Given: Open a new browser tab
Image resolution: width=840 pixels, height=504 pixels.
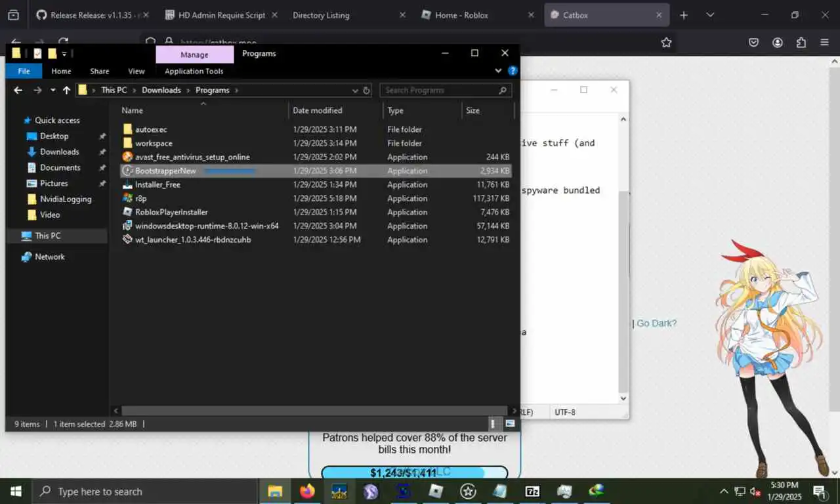Looking at the screenshot, I should click(684, 15).
